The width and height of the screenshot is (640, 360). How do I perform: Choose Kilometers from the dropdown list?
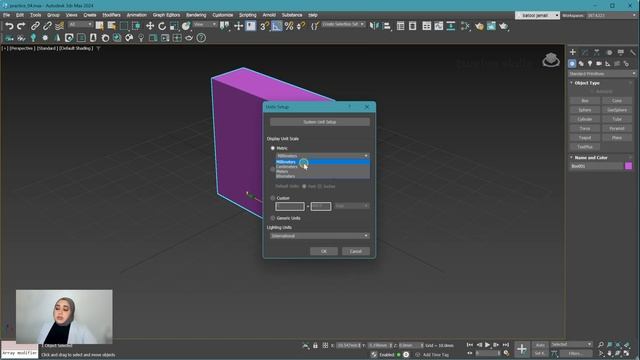(x=322, y=176)
